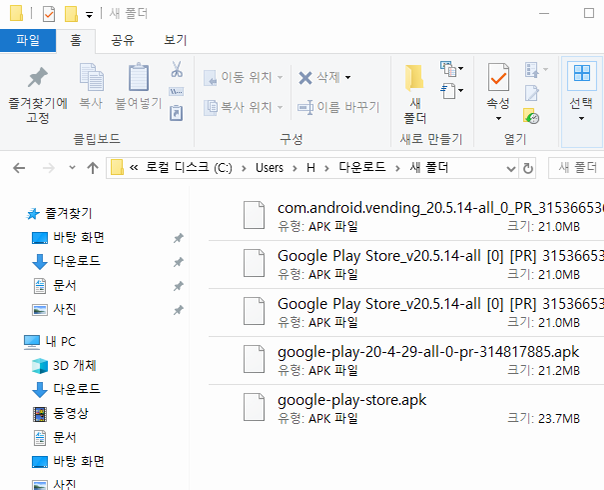Go up one folder level
604x490 pixels.
[x=92, y=168]
